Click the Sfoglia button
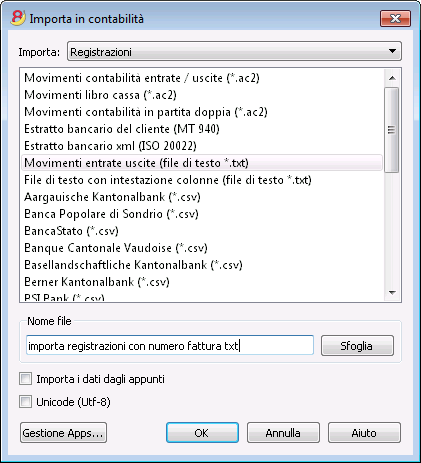Image resolution: width=421 pixels, height=463 pixels. [x=357, y=346]
